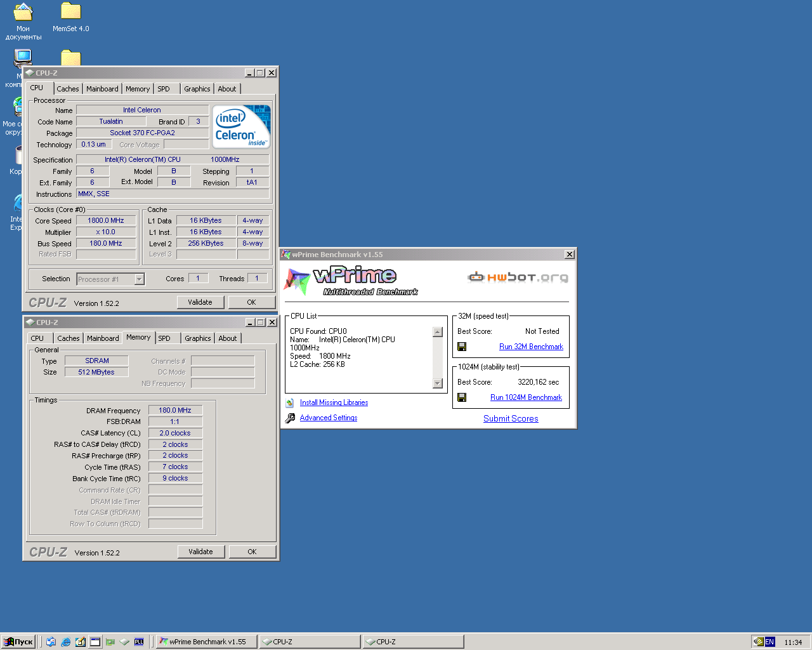Screen dimensions: 812x650
Task: Click the NVIDIA tray icon
Action: [758, 642]
